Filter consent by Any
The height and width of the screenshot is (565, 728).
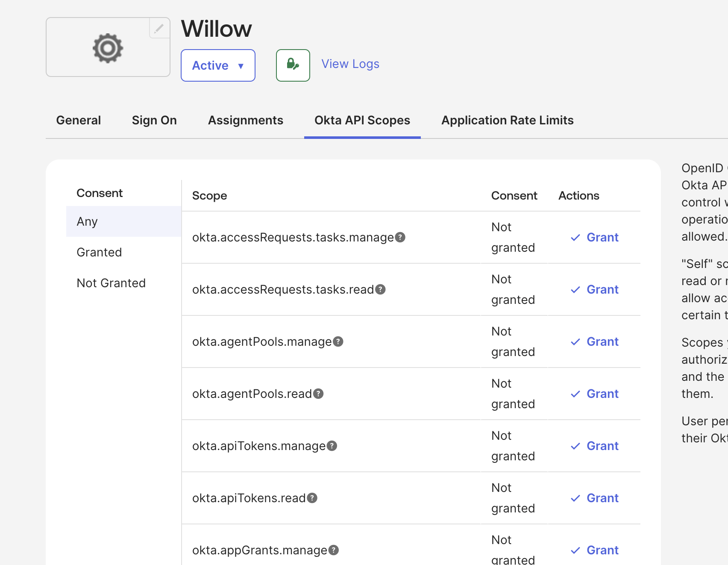tap(124, 221)
